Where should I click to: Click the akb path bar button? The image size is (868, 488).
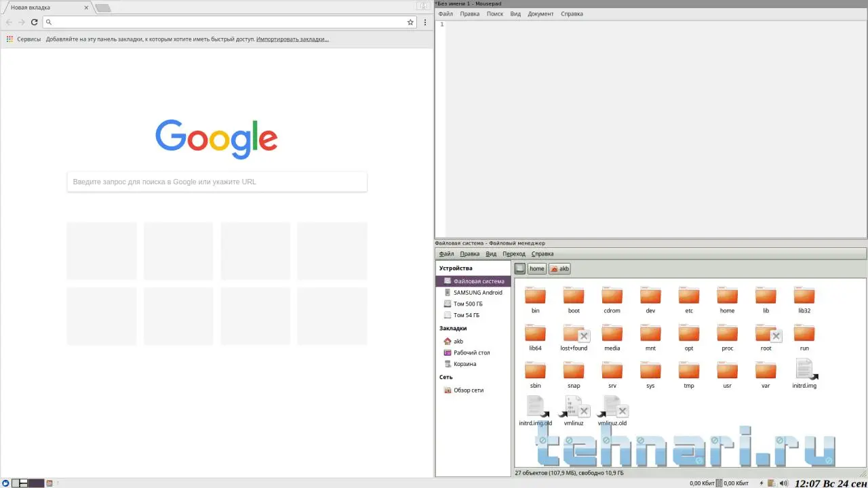(559, 268)
